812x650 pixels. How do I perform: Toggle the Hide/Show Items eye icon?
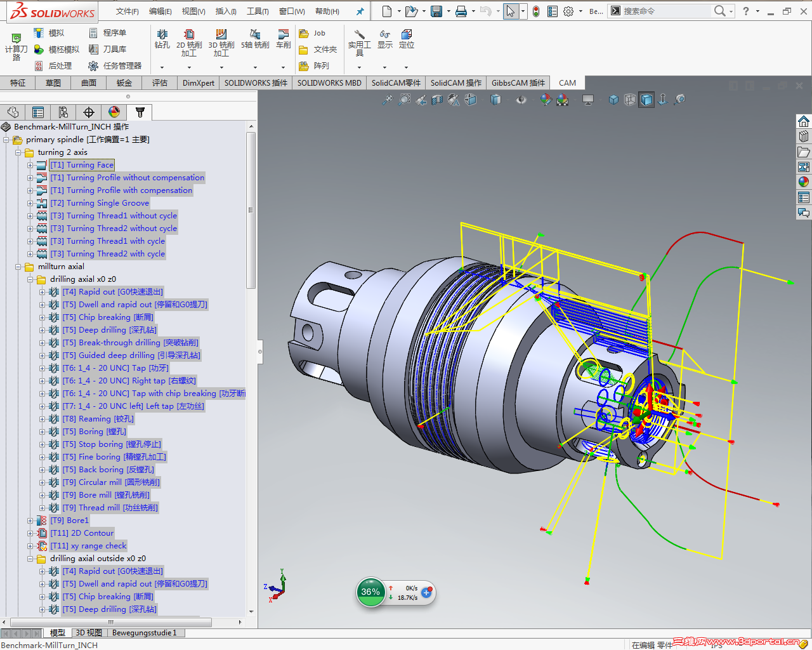[x=521, y=100]
